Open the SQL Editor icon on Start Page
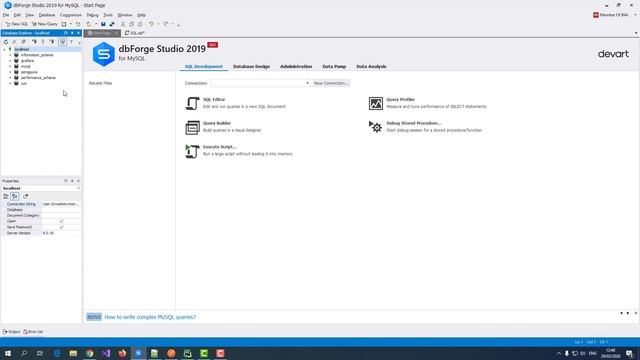This screenshot has width=640, height=360. (192, 103)
